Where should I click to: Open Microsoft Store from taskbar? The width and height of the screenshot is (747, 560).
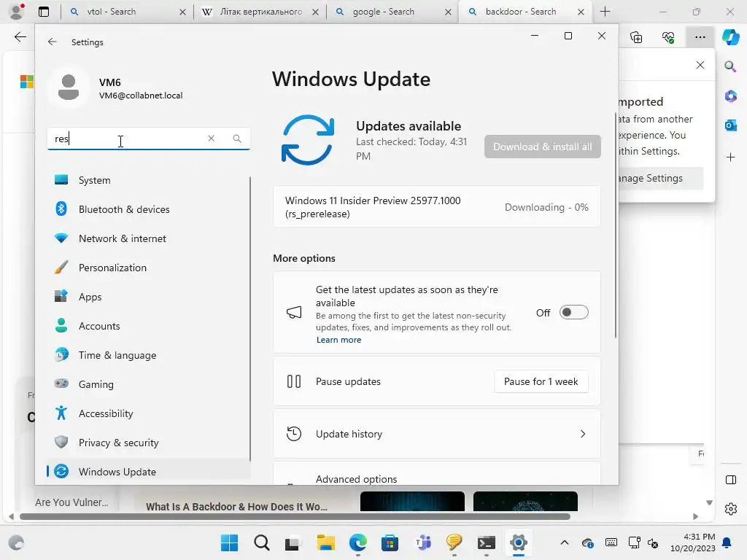390,542
